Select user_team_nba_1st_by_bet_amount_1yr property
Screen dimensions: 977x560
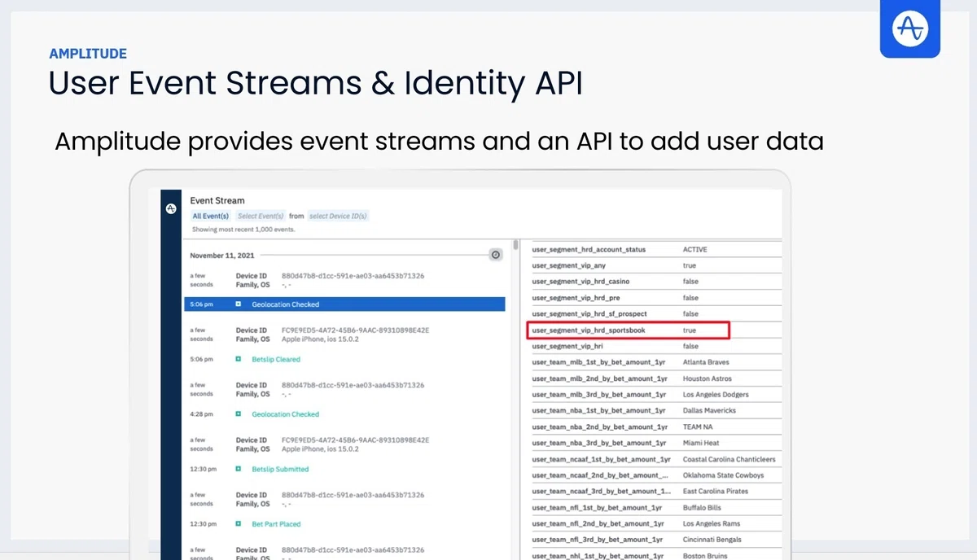pyautogui.click(x=598, y=410)
